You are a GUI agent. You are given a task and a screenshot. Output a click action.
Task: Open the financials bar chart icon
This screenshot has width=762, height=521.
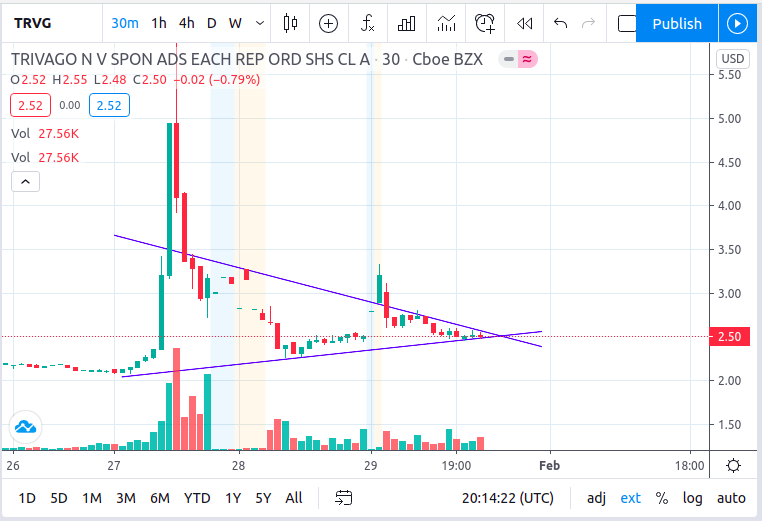pos(406,23)
